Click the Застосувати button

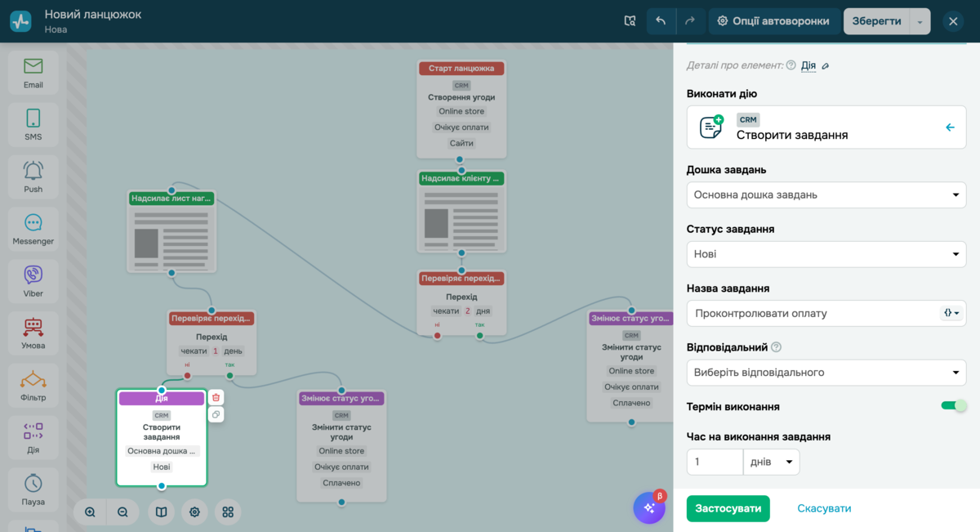728,507
